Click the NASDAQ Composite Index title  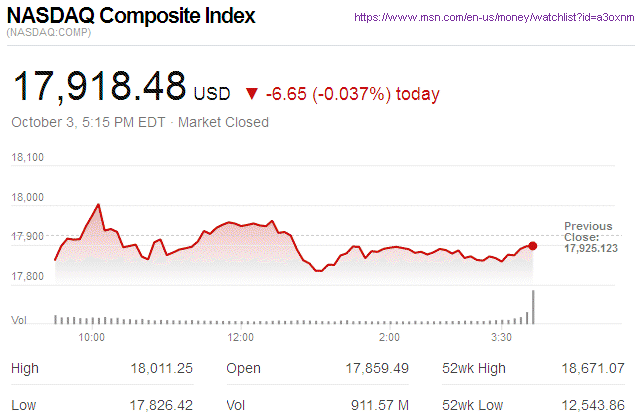pyautogui.click(x=130, y=17)
